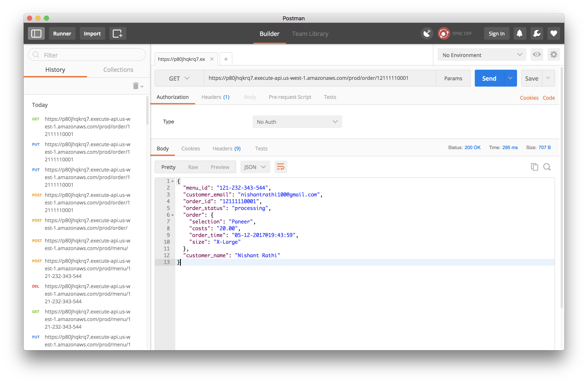Screen dimensions: 588x384
Task: Click the notifications bell icon
Action: tap(519, 33)
